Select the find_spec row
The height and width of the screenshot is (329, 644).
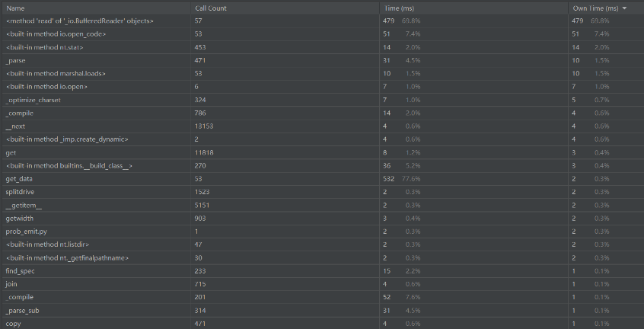[x=322, y=270]
